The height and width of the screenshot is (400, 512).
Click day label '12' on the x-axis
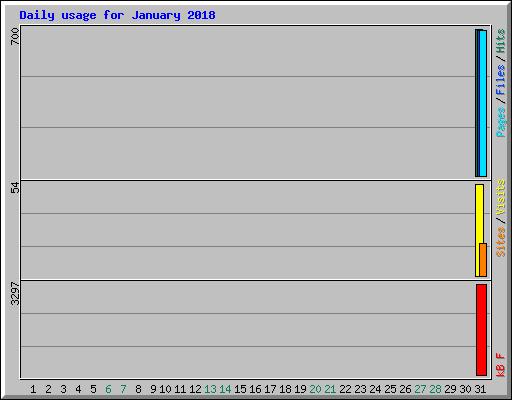tap(195, 389)
